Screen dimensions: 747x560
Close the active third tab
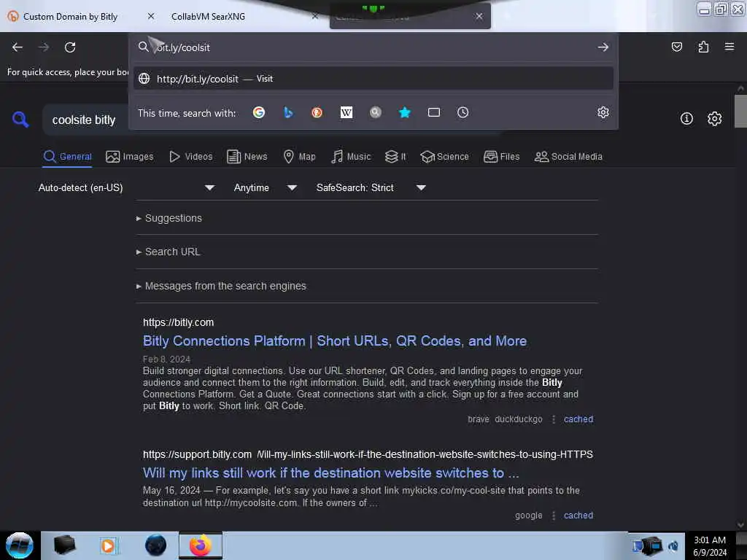(479, 16)
